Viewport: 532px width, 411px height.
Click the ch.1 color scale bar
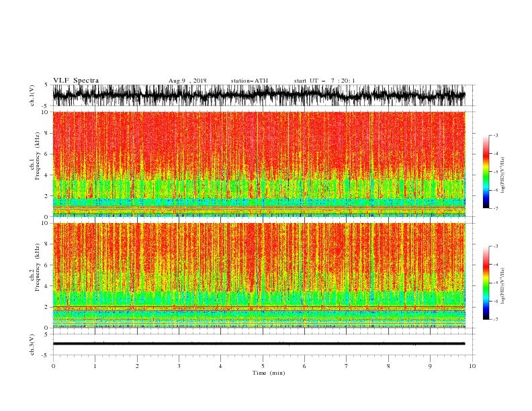coord(486,172)
